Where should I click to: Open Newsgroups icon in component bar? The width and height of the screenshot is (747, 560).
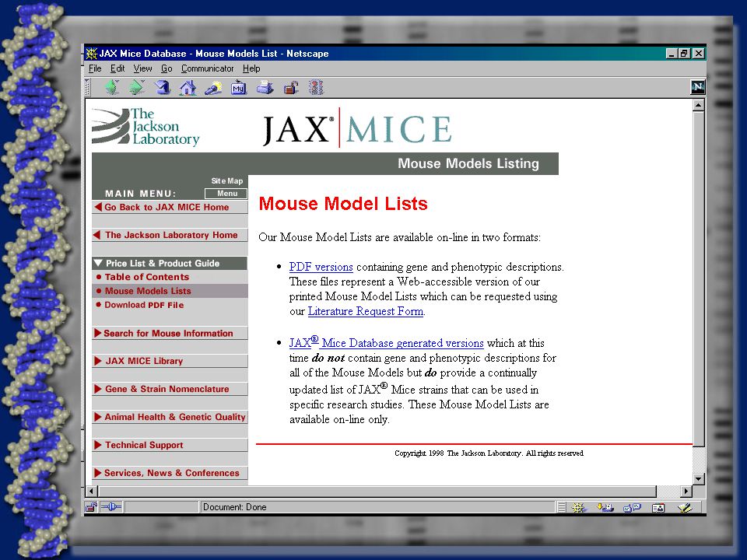click(632, 508)
